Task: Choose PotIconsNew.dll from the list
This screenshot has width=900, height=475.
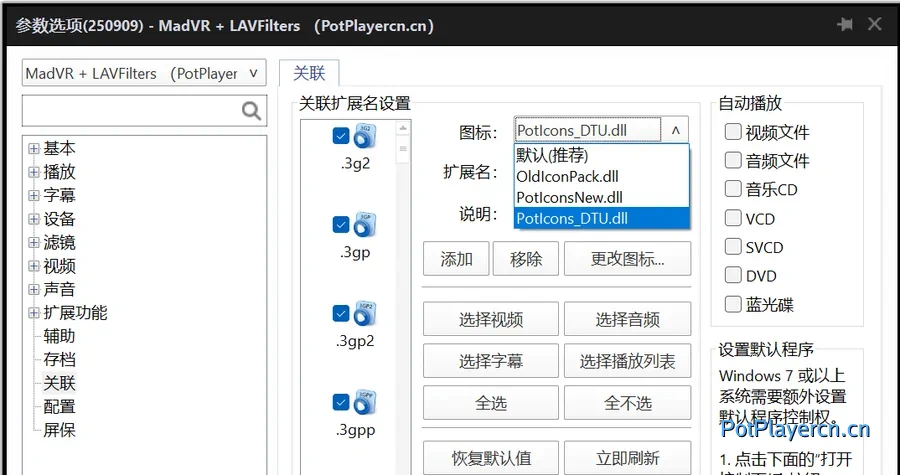Action: point(602,197)
